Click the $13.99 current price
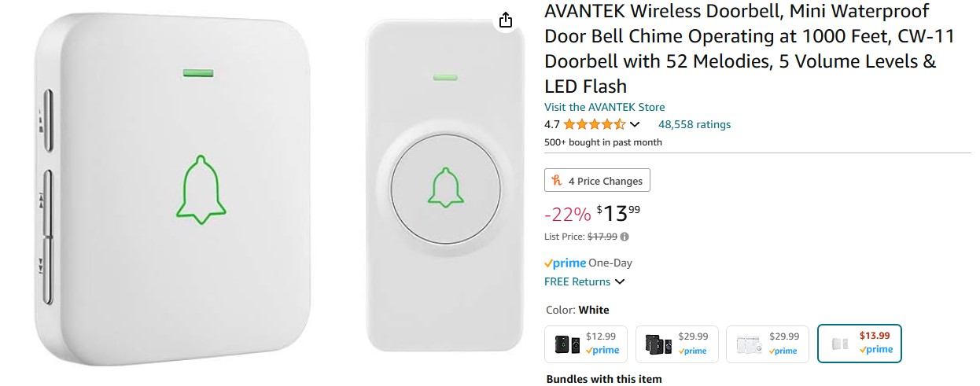This screenshot has width=980, height=386. [x=617, y=213]
